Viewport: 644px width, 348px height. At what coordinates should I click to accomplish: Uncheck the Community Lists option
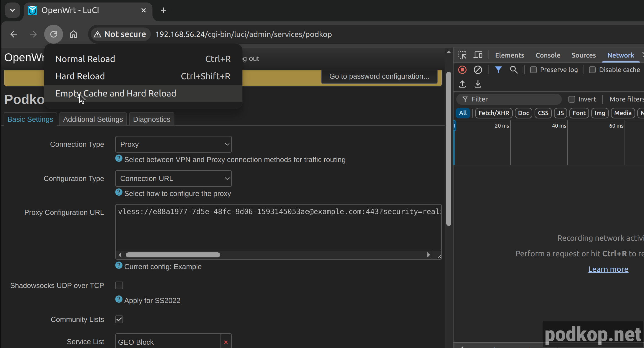point(119,319)
